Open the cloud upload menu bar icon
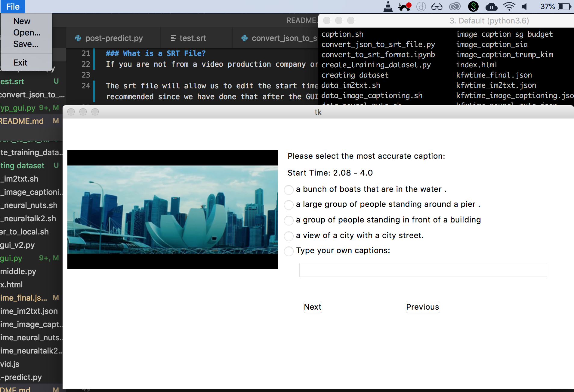This screenshot has width=574, height=392. click(492, 7)
